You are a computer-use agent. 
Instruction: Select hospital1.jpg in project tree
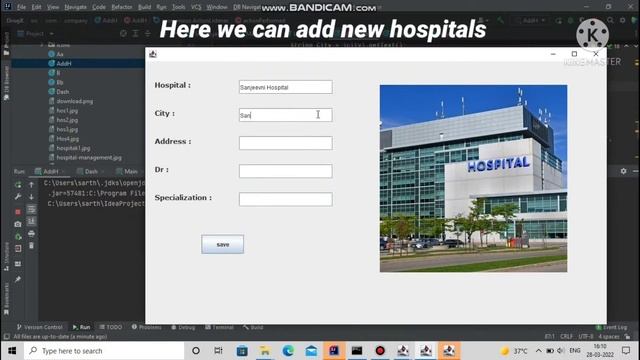pos(73,148)
